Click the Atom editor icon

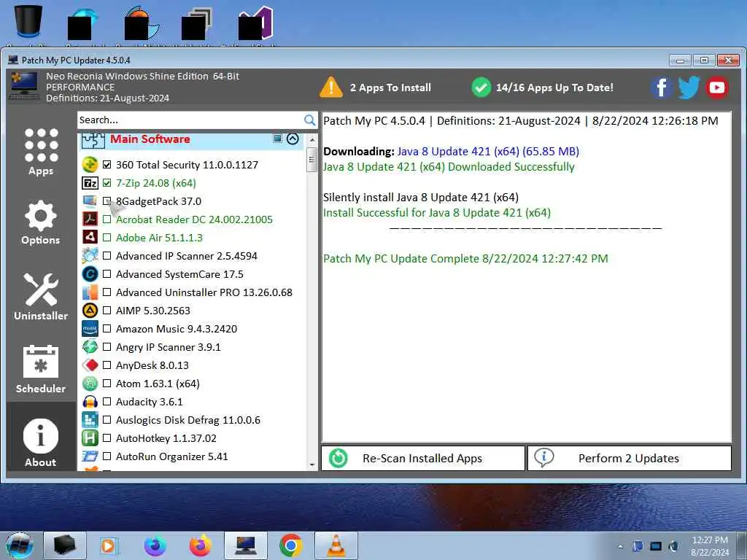coord(90,384)
